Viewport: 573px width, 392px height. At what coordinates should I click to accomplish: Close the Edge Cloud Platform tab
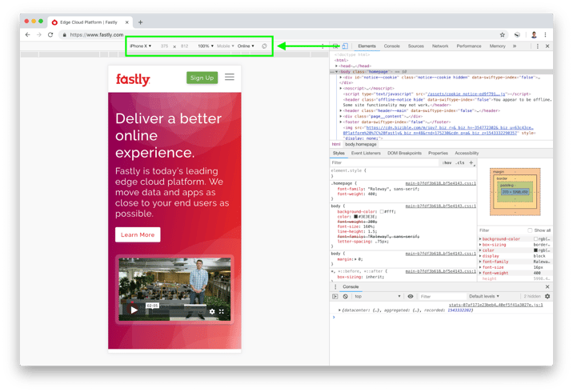[x=126, y=22]
